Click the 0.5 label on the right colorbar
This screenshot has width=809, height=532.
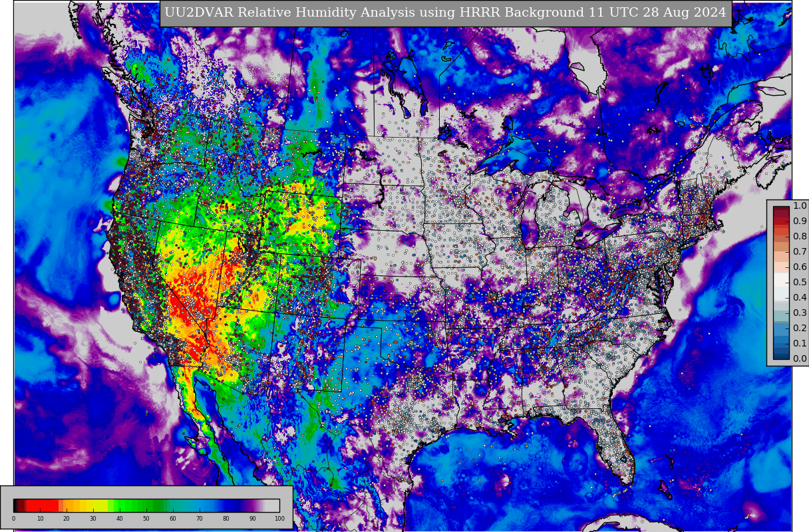(800, 282)
